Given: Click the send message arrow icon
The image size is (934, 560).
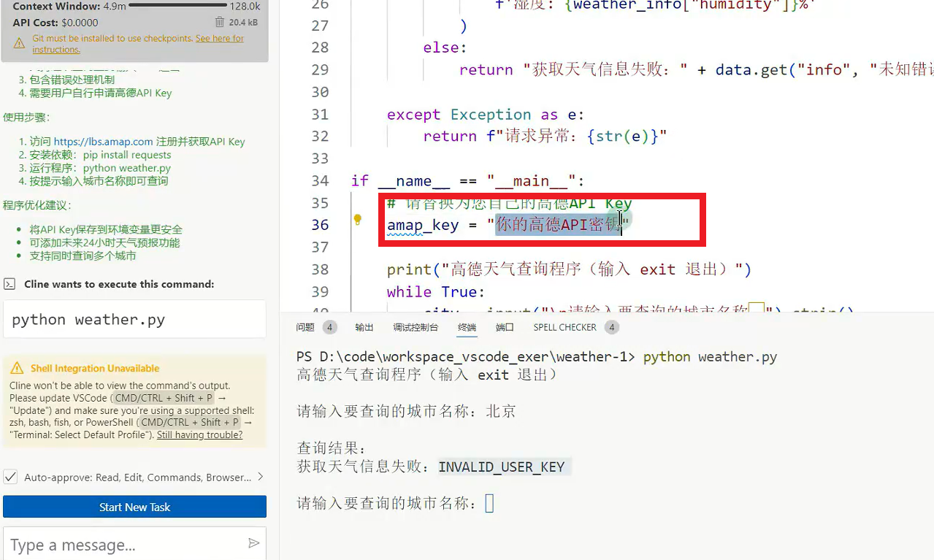Looking at the screenshot, I should [253, 543].
